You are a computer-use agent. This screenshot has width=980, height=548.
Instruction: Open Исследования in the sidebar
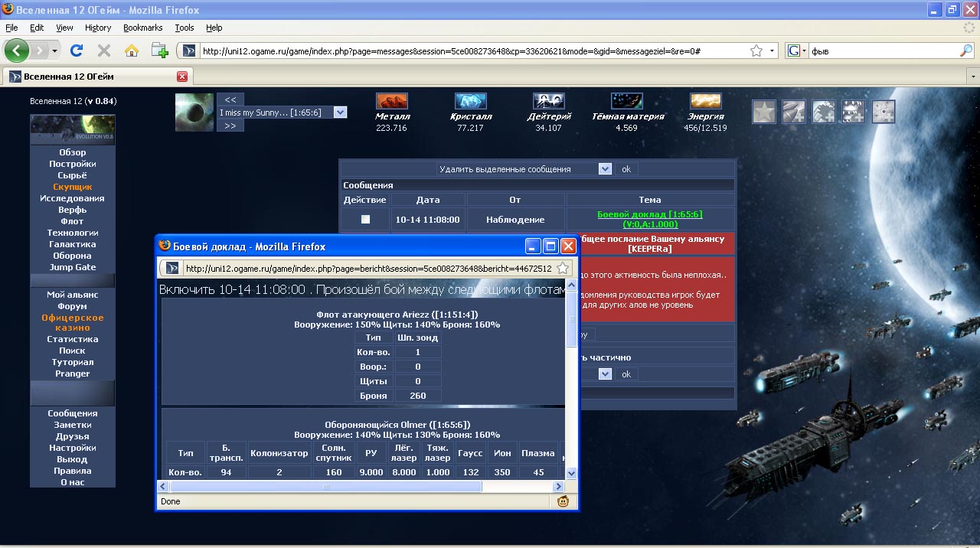click(73, 198)
